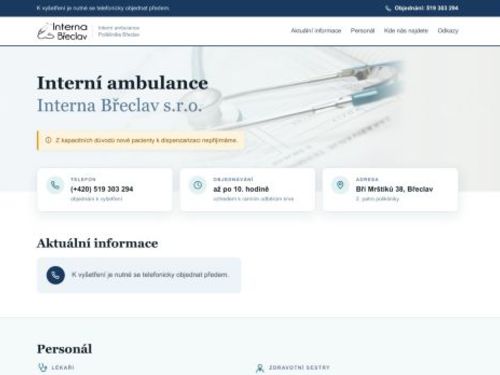Click the round phone icon under Aktuální informace
The image size is (500, 375).
tap(56, 275)
